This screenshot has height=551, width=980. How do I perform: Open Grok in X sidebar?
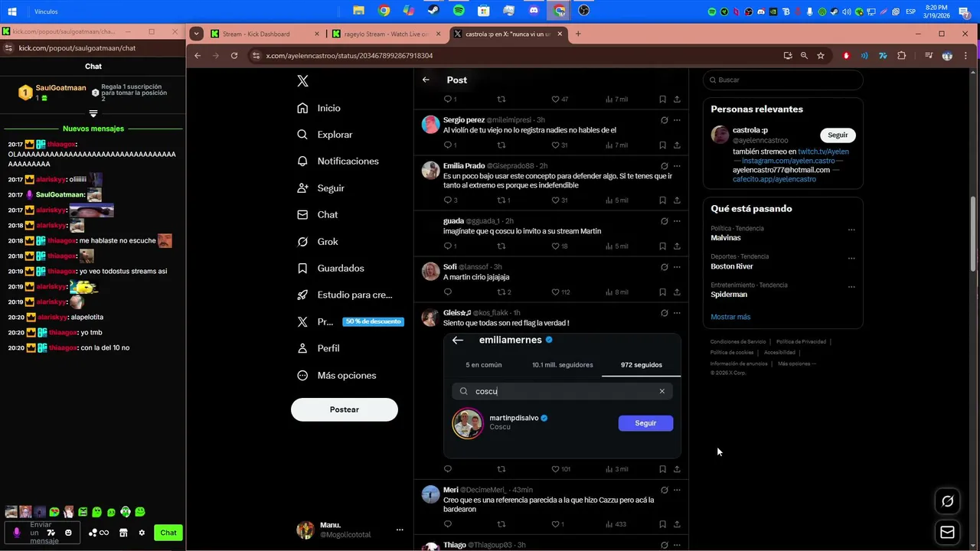317,242
